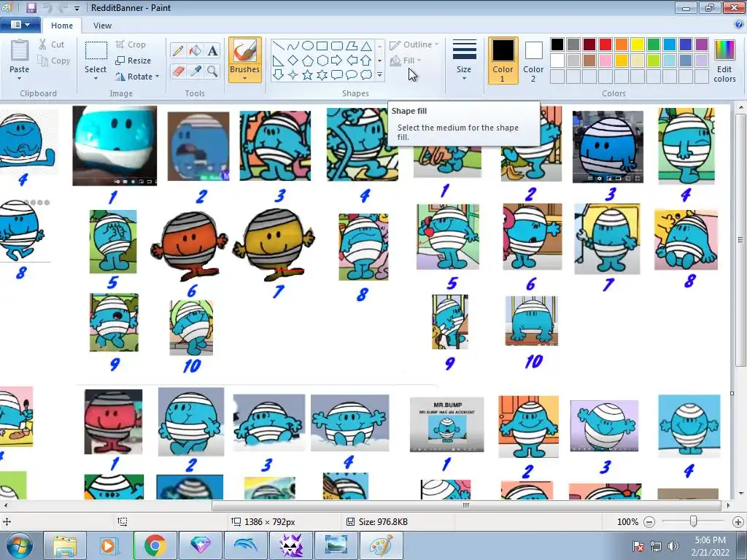
Task: Activate Color 2 selector
Action: [x=533, y=61]
